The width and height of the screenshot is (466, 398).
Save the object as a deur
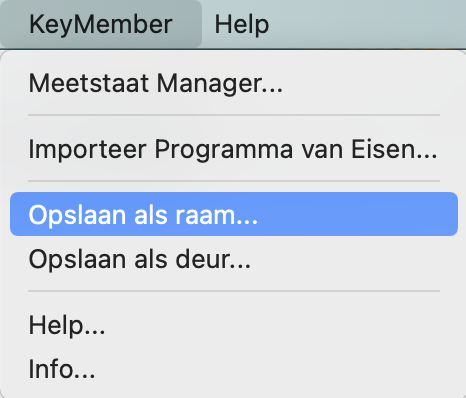pos(234,259)
